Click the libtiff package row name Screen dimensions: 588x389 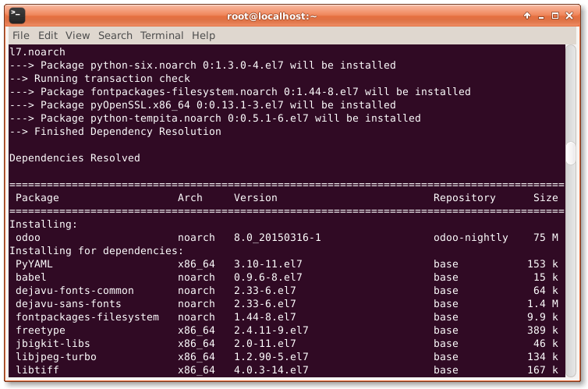pos(37,370)
